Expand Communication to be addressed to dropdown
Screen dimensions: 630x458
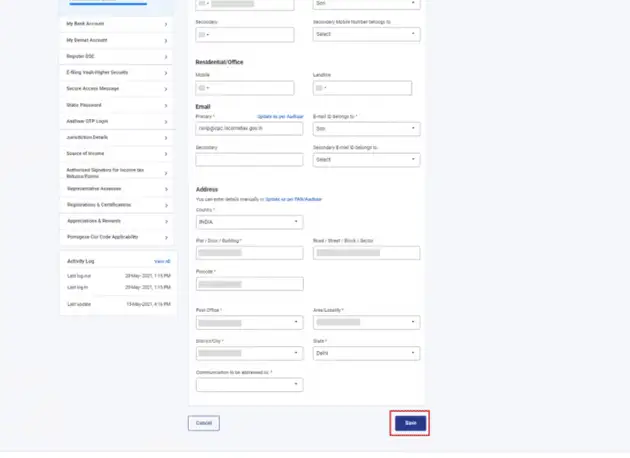[x=250, y=384]
